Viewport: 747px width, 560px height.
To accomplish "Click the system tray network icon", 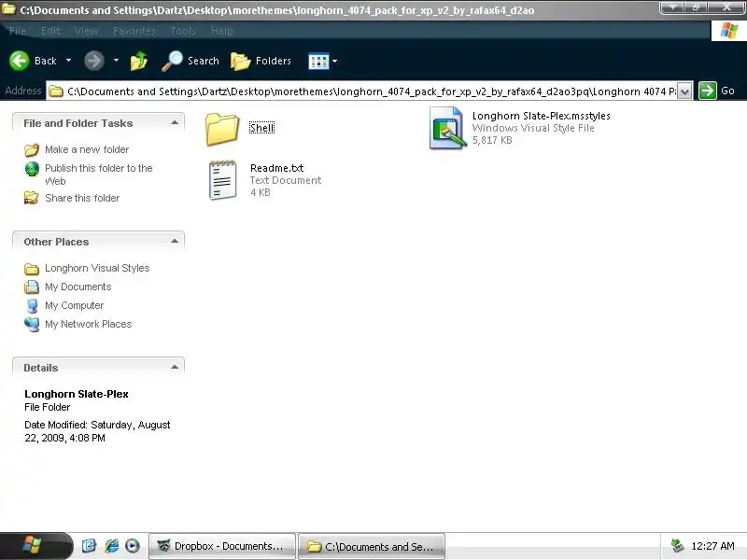I will coord(677,546).
